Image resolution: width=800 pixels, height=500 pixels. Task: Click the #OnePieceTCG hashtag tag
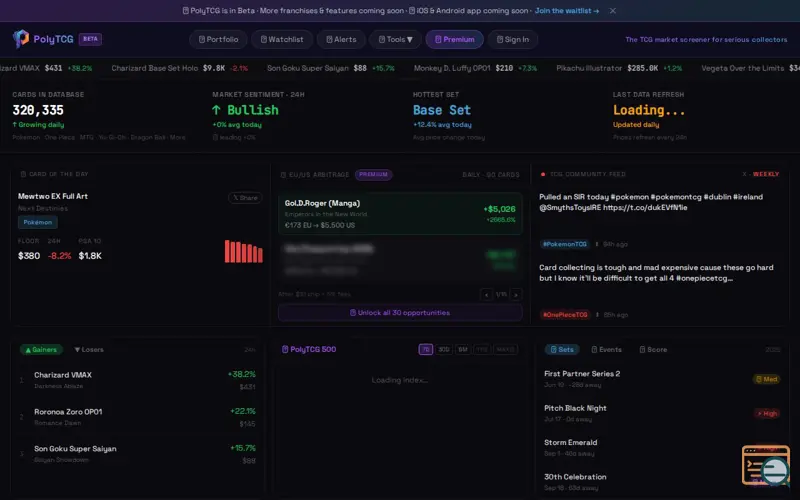point(565,315)
